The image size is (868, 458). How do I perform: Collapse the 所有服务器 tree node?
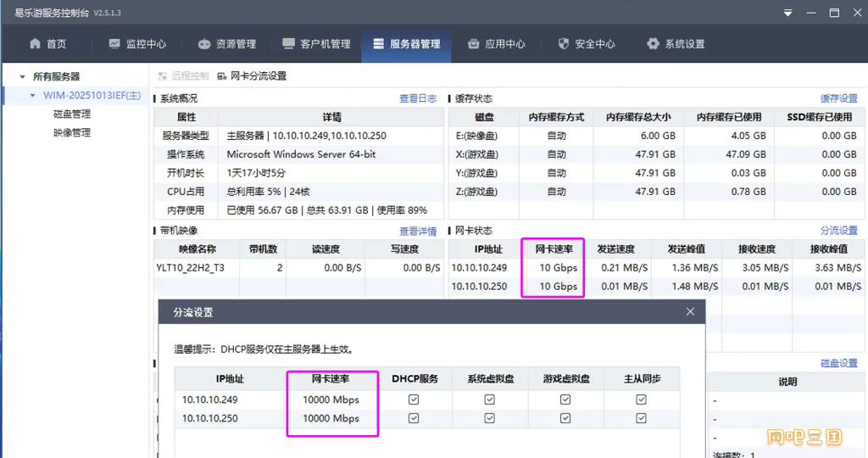[23, 77]
